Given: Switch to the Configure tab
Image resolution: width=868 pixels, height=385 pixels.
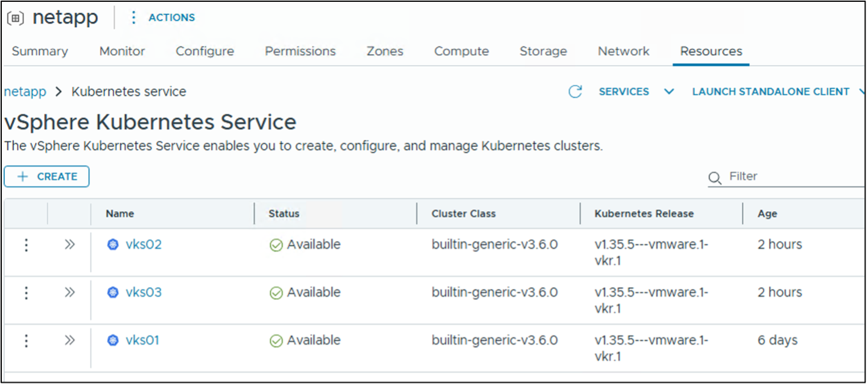Looking at the screenshot, I should pos(205,51).
